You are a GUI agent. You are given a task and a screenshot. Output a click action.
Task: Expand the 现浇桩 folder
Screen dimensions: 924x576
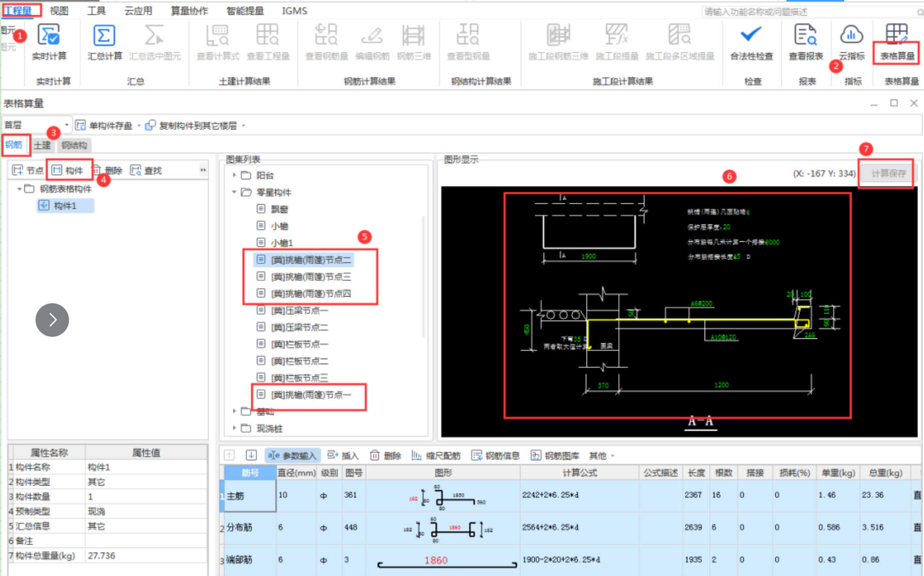point(234,428)
